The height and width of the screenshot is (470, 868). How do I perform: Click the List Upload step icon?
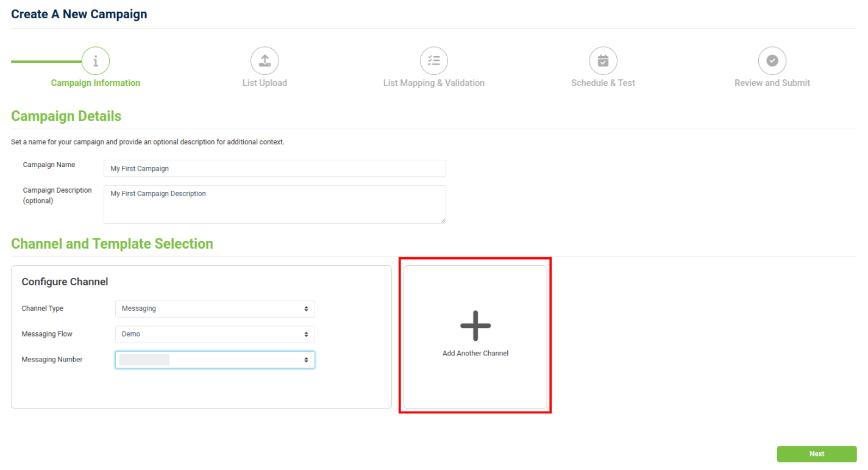[x=265, y=61]
